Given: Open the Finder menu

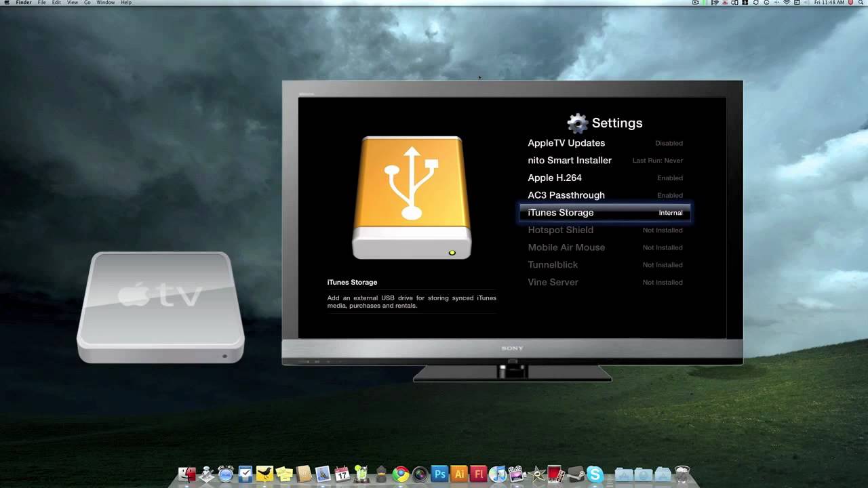Looking at the screenshot, I should tap(24, 3).
